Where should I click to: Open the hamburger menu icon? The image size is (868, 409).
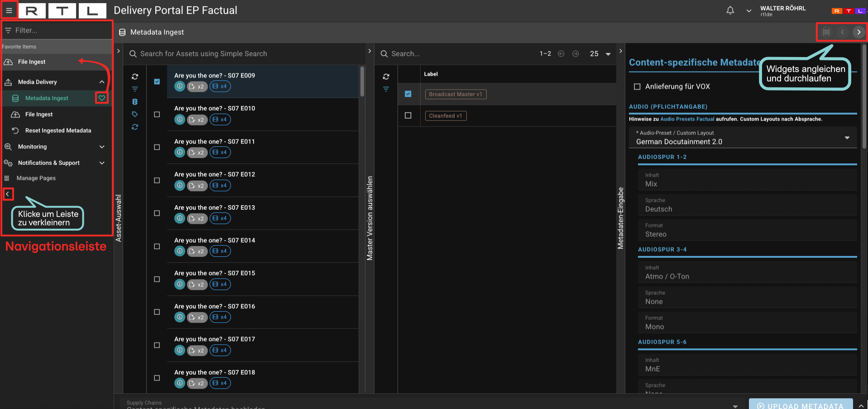[x=9, y=10]
